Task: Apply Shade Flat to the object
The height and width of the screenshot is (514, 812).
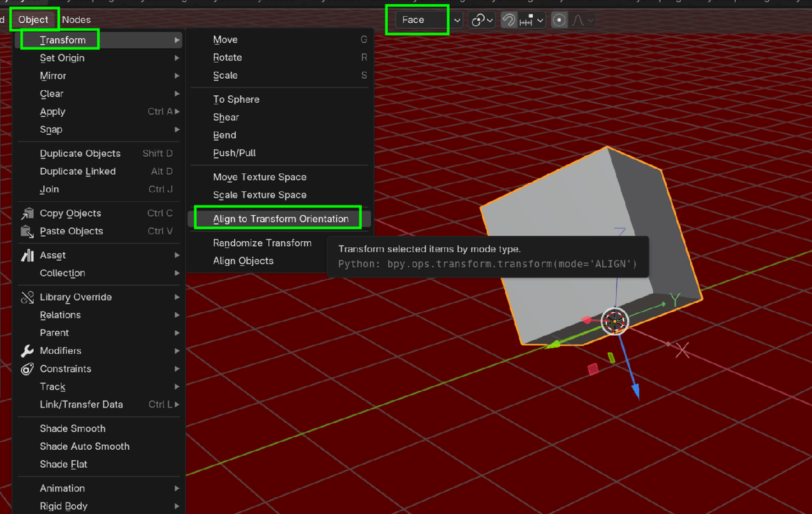Action: point(100,464)
